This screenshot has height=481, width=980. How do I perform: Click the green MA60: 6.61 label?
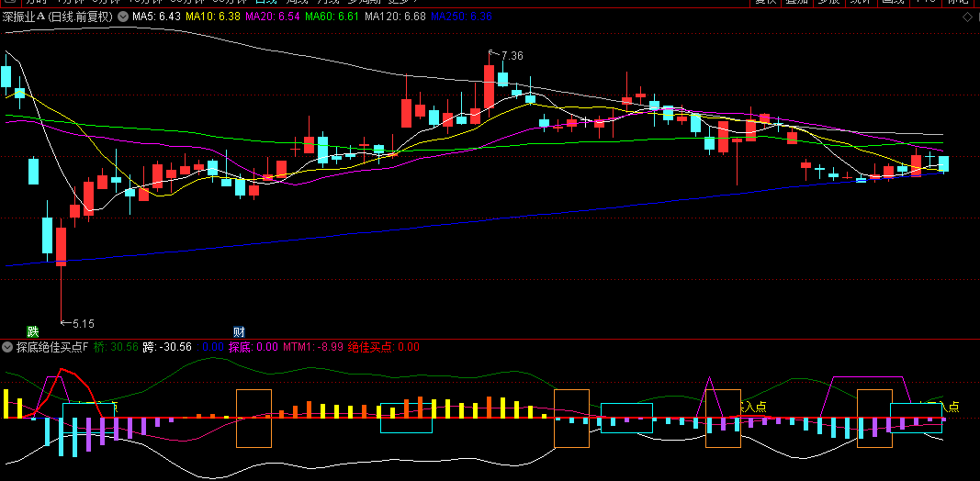332,17
